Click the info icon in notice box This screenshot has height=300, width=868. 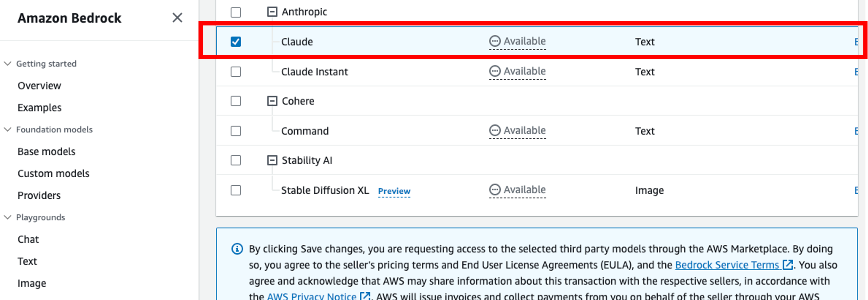[x=237, y=249]
